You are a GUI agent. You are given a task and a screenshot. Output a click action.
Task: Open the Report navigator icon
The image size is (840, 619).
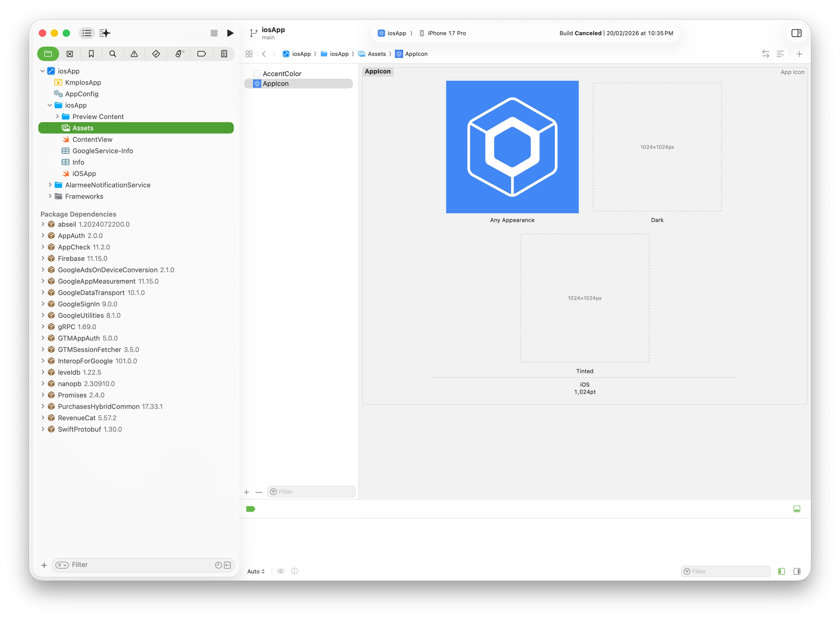pyautogui.click(x=224, y=54)
